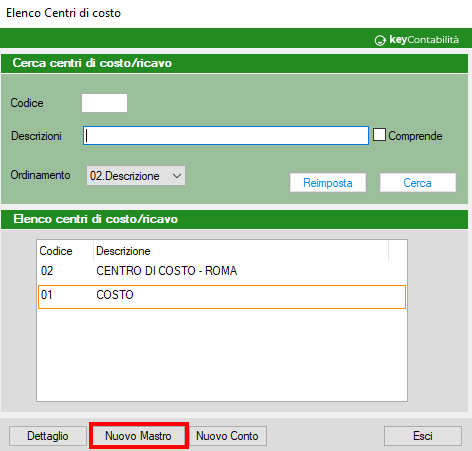Reset filters with the Reimposta button
Screen dimensions: 472x451
click(x=328, y=183)
